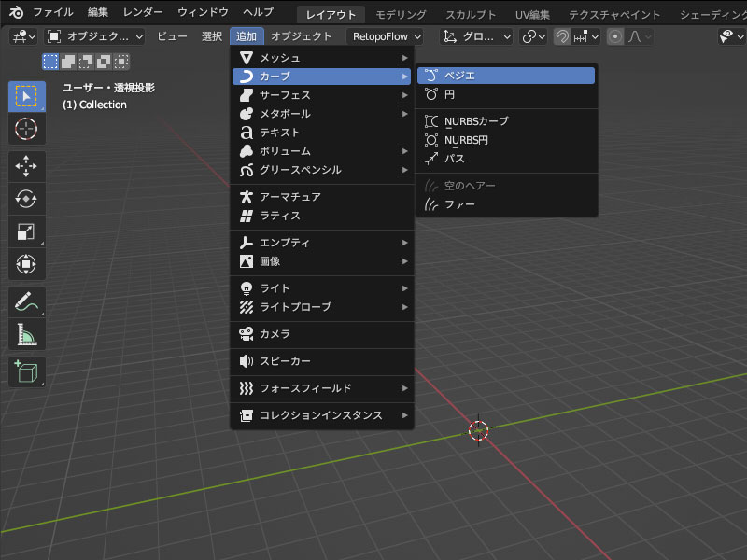This screenshot has width=747, height=560.
Task: Open the pivot point dropdown
Action: click(533, 36)
